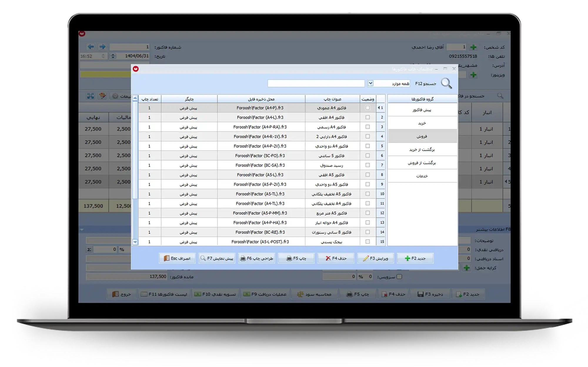The width and height of the screenshot is (588, 367).
Task: Click the green plus next to person code
Action: coord(473,47)
